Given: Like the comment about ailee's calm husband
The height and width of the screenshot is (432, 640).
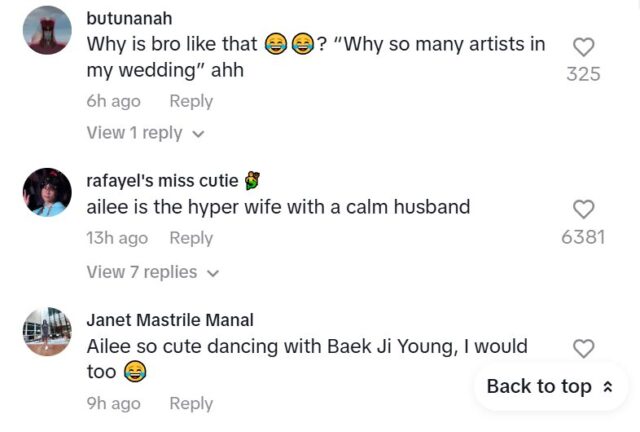Looking at the screenshot, I should (x=583, y=208).
